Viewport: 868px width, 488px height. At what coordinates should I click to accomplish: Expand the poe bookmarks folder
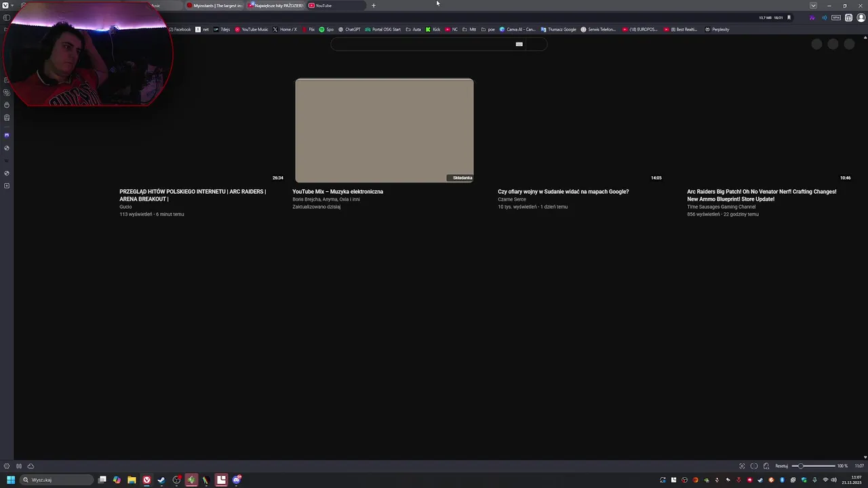click(488, 29)
